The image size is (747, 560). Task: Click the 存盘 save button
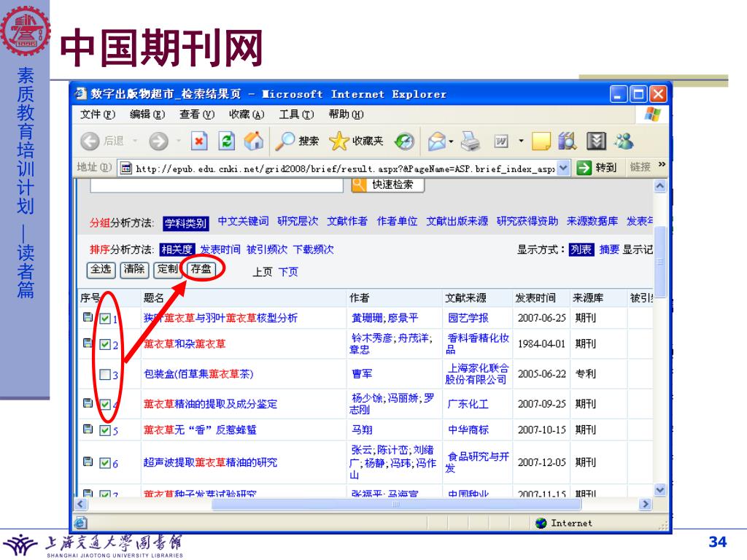[201, 270]
